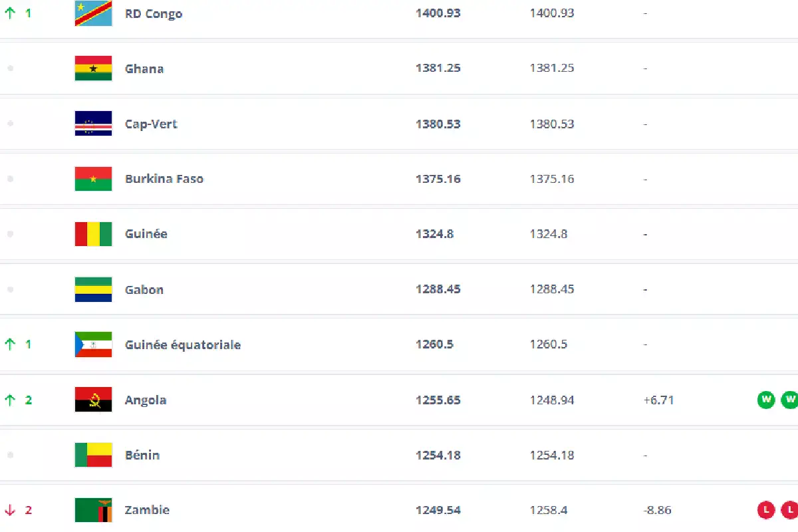The height and width of the screenshot is (532, 798).
Task: Click the Burkina Faso flag icon
Action: click(x=93, y=179)
